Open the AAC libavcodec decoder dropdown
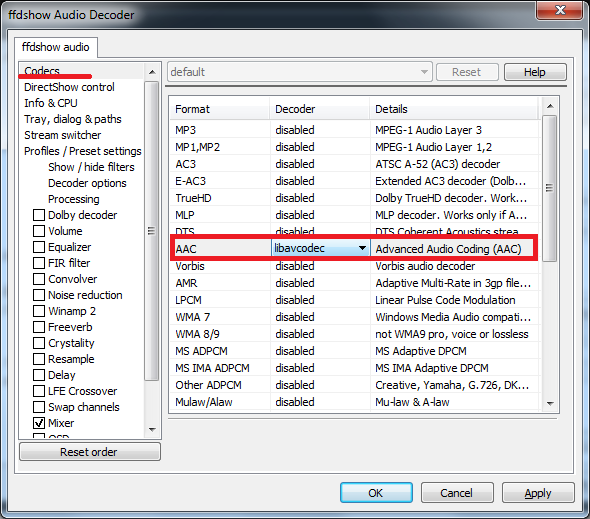This screenshot has height=519, width=590. tap(362, 248)
